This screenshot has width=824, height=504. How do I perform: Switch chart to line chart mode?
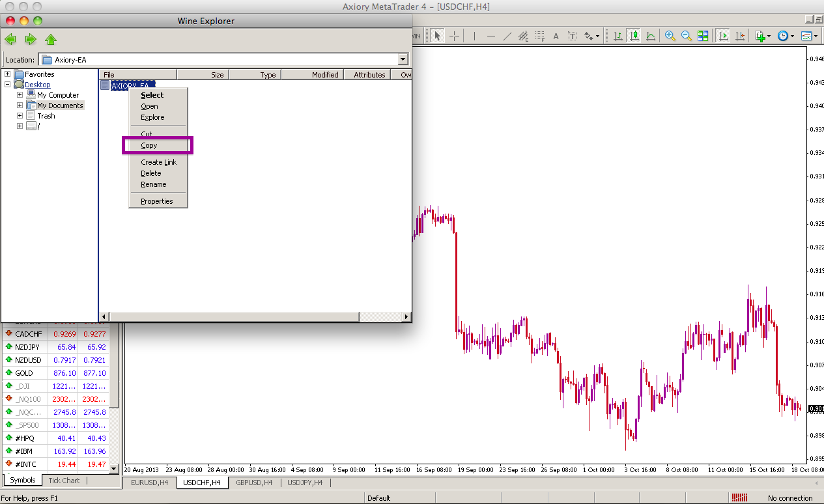click(x=649, y=36)
